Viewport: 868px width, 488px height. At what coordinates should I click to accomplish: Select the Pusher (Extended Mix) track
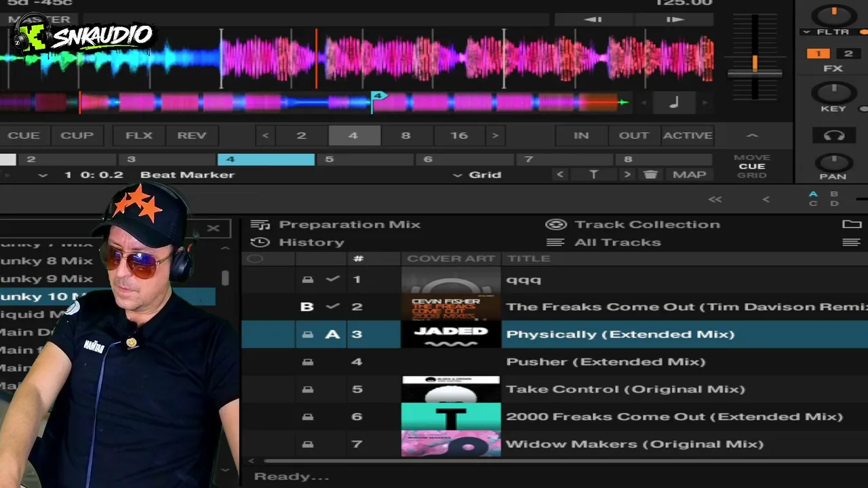pos(606,362)
